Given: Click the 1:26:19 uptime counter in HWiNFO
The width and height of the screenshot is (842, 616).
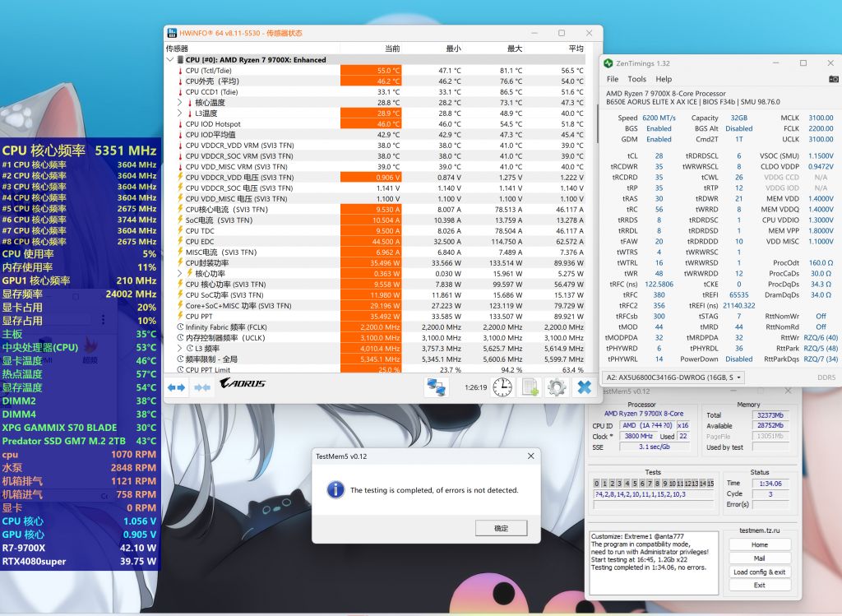Looking at the screenshot, I should [475, 387].
